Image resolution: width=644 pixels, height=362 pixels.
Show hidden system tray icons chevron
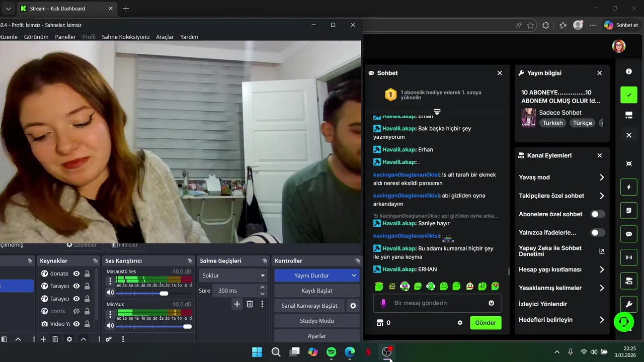(557, 352)
